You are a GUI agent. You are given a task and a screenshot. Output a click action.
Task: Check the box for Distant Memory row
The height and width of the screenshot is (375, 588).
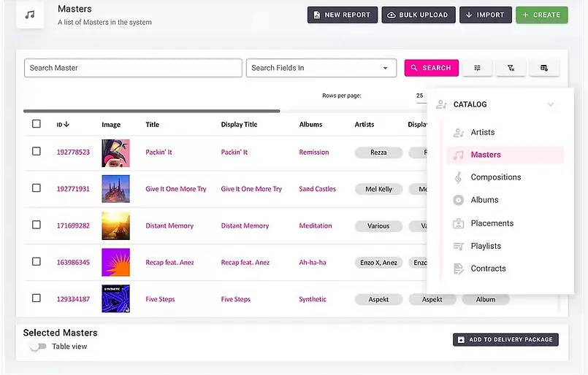[x=37, y=225]
